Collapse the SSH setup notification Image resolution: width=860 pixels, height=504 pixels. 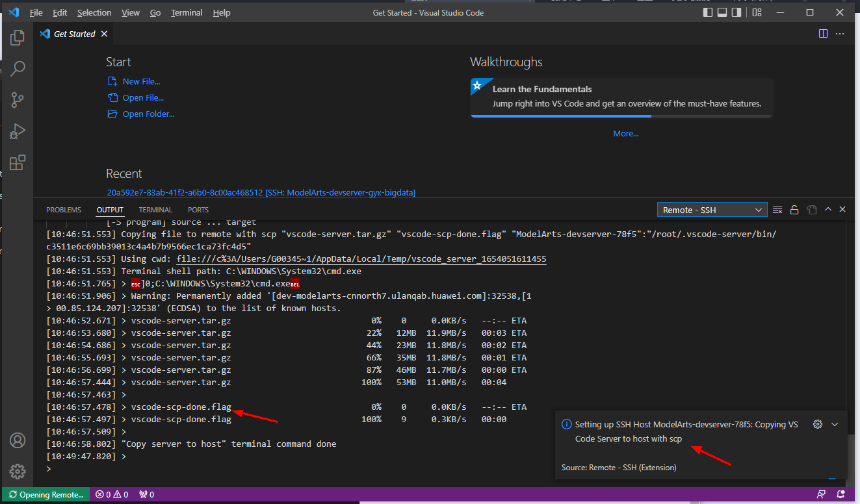pos(835,424)
